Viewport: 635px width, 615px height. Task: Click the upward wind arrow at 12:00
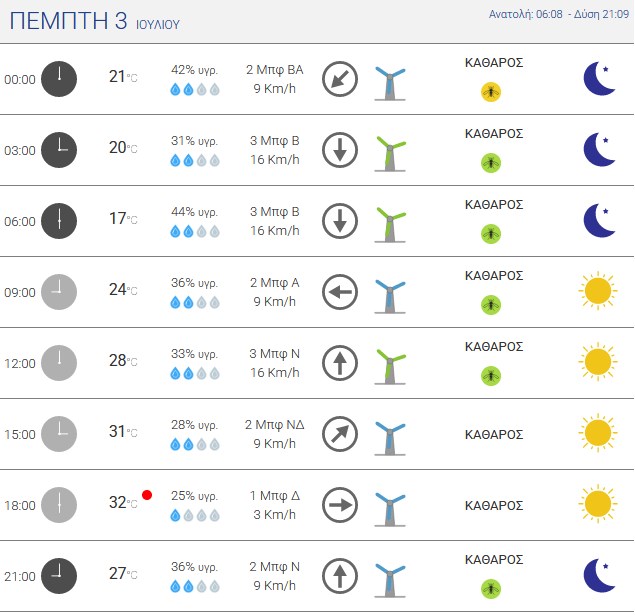point(340,363)
